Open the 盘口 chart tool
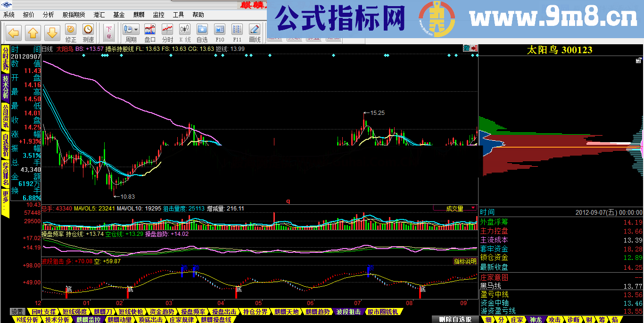The image size is (644, 323). pos(150,33)
